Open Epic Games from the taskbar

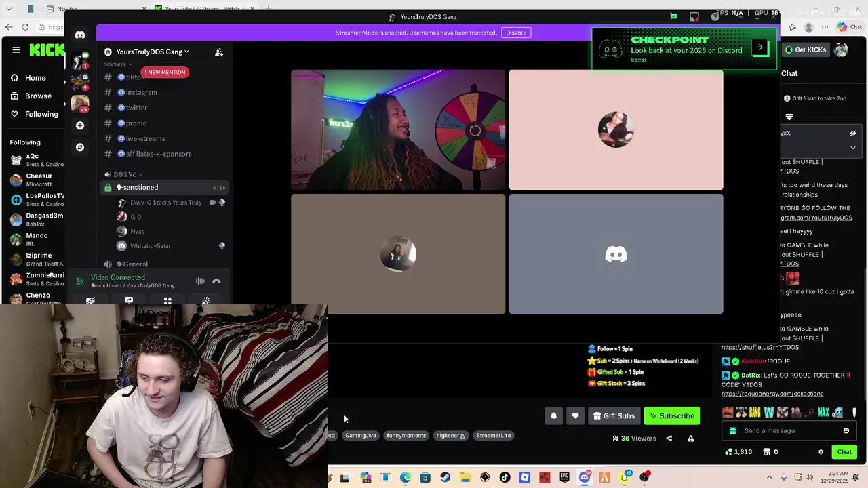pyautogui.click(x=564, y=477)
